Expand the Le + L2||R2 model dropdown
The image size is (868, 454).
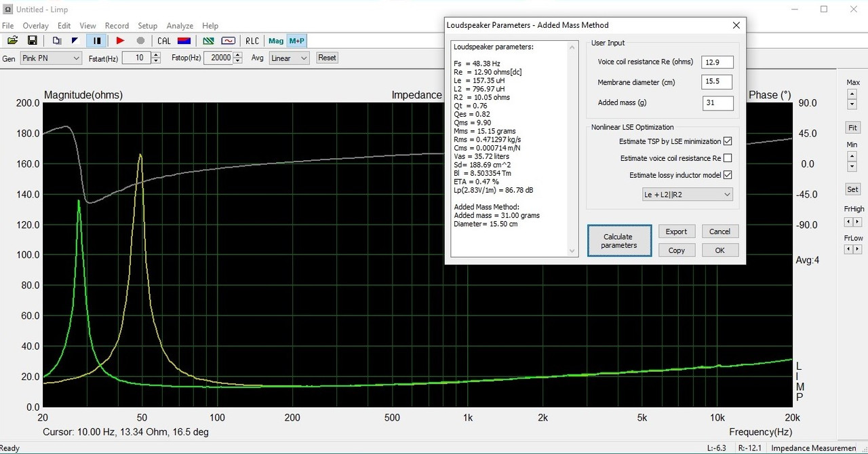[x=688, y=195]
